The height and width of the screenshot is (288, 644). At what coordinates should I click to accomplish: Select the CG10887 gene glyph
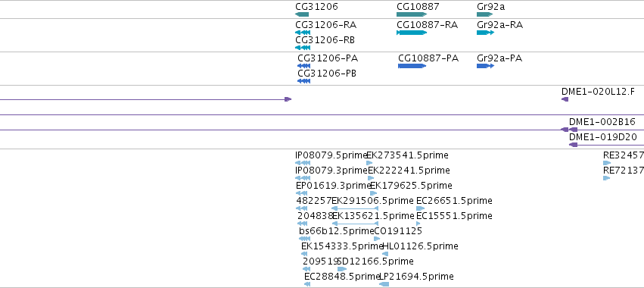412,14
